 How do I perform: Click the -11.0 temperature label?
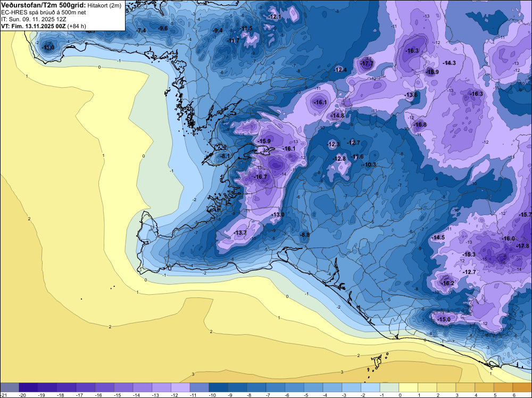pos(48,47)
